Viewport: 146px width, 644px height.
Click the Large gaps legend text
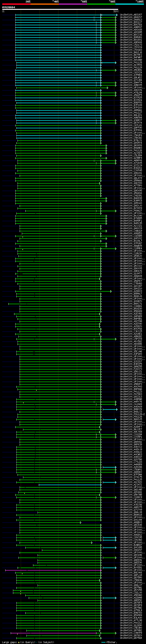coord(28,642)
